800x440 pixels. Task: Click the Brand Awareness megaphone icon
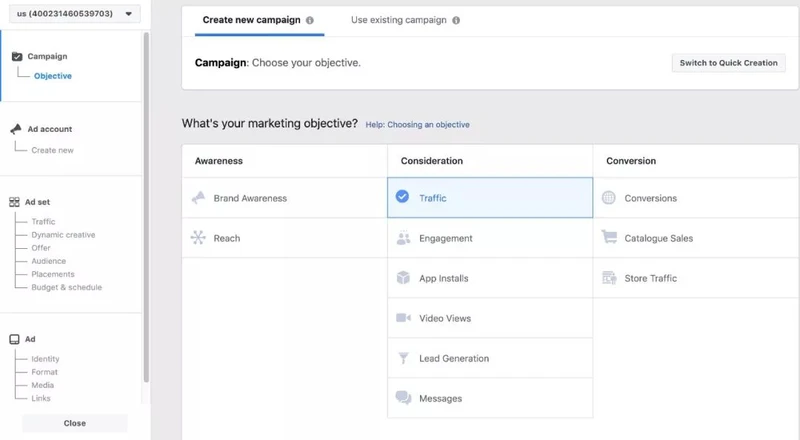(x=198, y=198)
